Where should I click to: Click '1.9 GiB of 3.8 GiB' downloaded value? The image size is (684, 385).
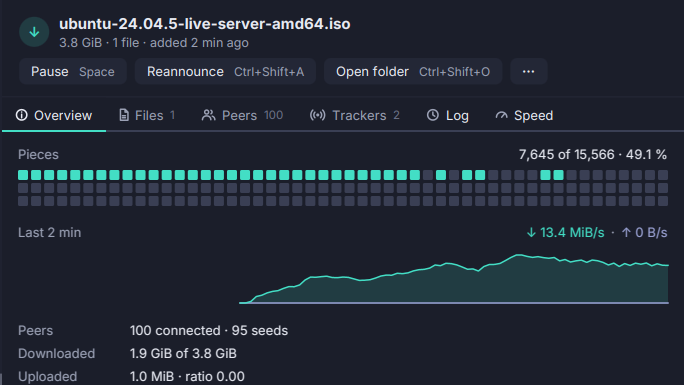183,353
